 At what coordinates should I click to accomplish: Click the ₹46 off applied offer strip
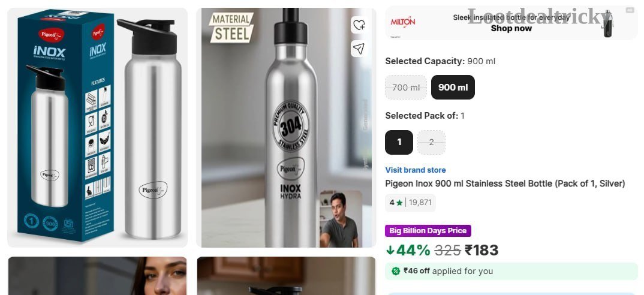(x=511, y=271)
